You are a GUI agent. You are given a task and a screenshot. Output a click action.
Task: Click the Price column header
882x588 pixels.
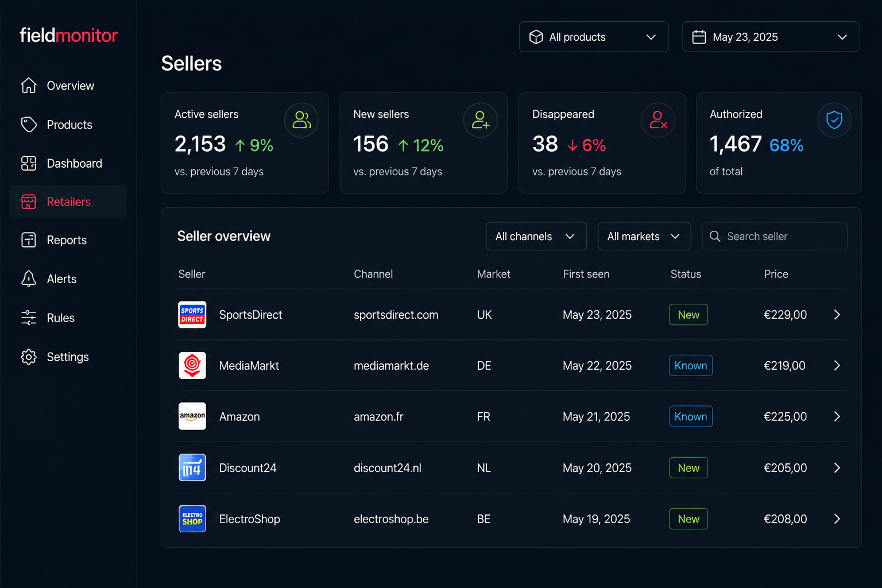(776, 274)
